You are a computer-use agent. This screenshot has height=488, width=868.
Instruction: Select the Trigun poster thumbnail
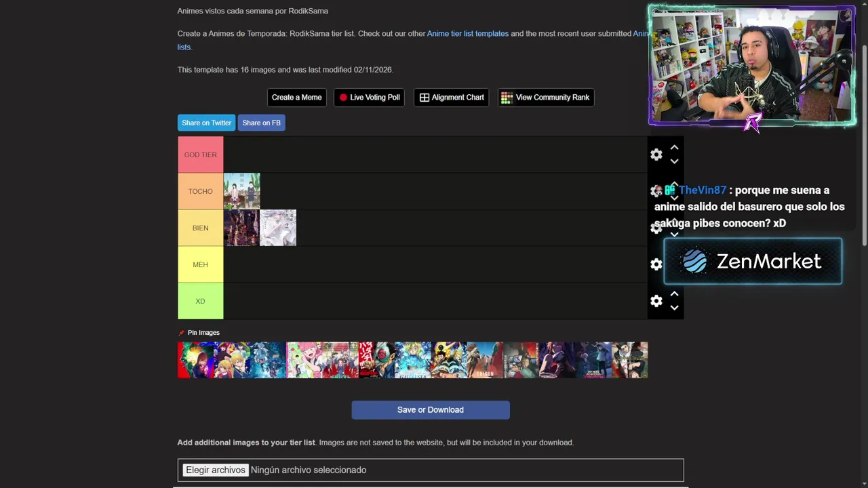pos(485,360)
